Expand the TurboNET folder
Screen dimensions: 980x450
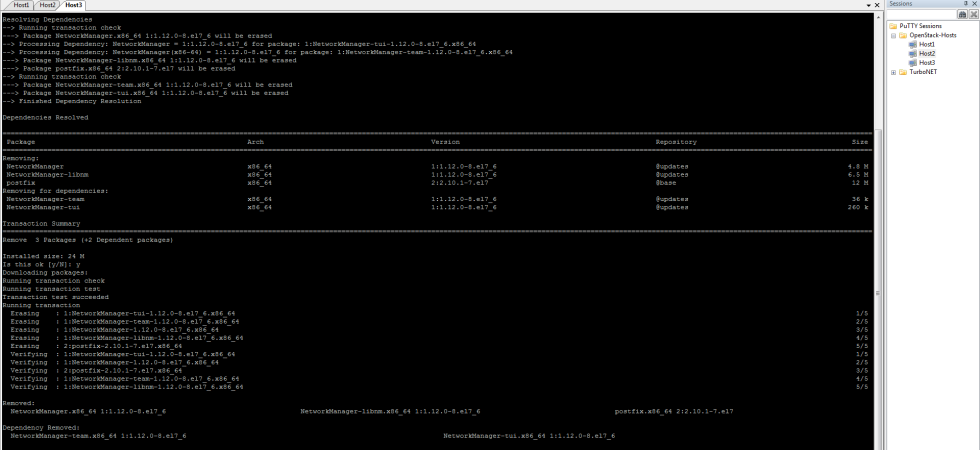tap(893, 72)
